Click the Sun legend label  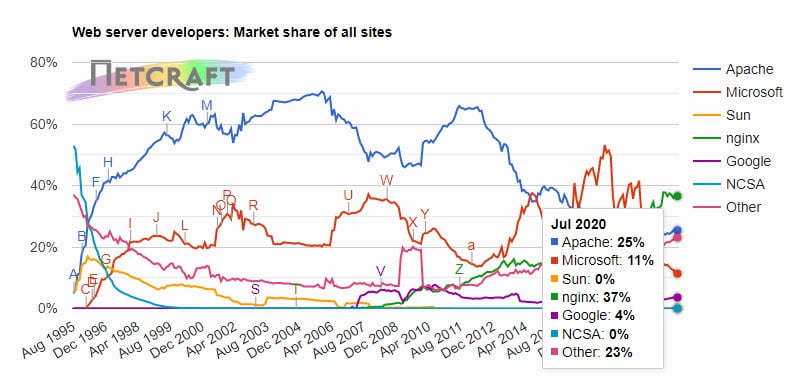tap(738, 115)
